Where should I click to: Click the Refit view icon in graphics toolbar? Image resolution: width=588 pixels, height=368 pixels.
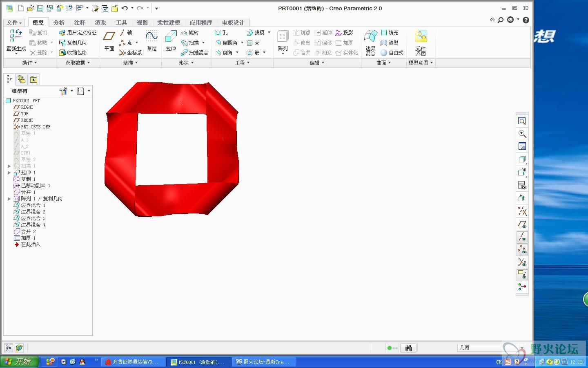pos(522,121)
